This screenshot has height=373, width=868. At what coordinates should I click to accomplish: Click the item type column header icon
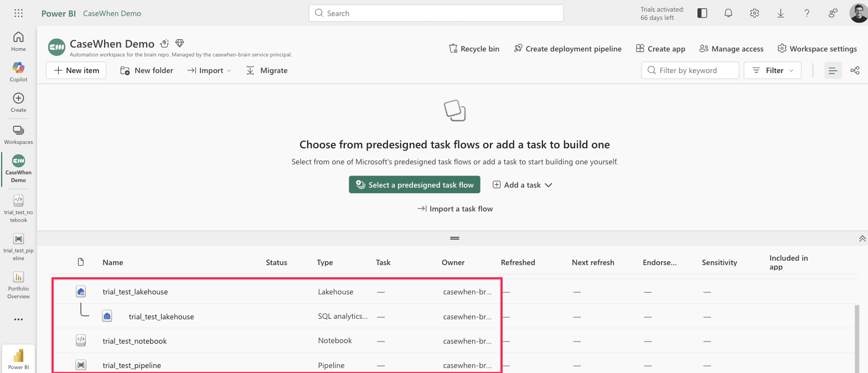[81, 262]
